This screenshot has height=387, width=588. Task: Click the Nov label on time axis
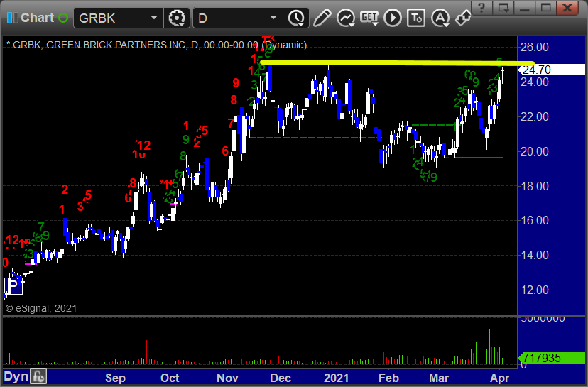point(227,378)
